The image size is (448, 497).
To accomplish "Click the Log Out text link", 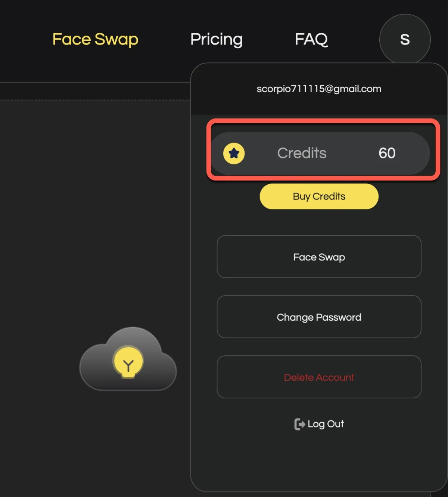I will point(326,424).
